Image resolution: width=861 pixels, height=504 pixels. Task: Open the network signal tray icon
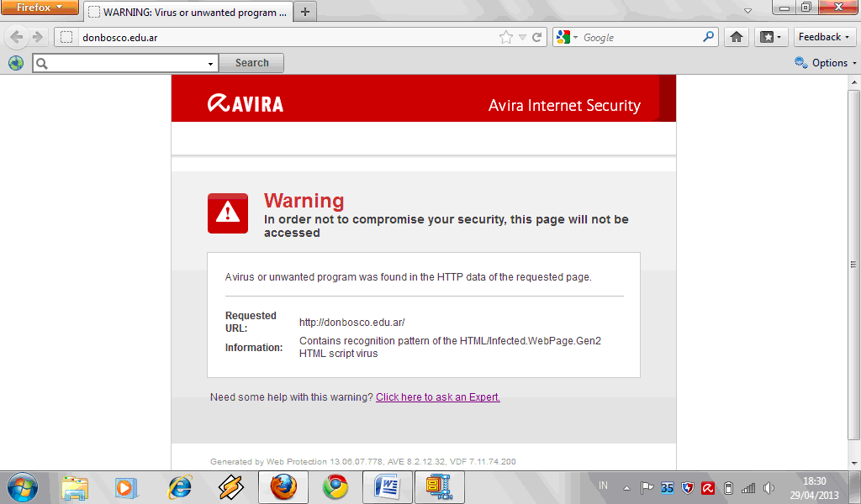[748, 487]
